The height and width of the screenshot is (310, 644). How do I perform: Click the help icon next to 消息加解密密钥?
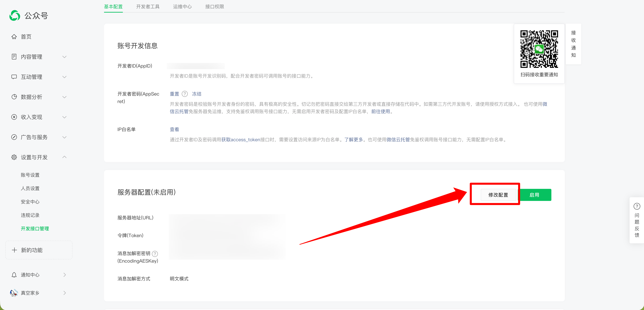(x=155, y=254)
